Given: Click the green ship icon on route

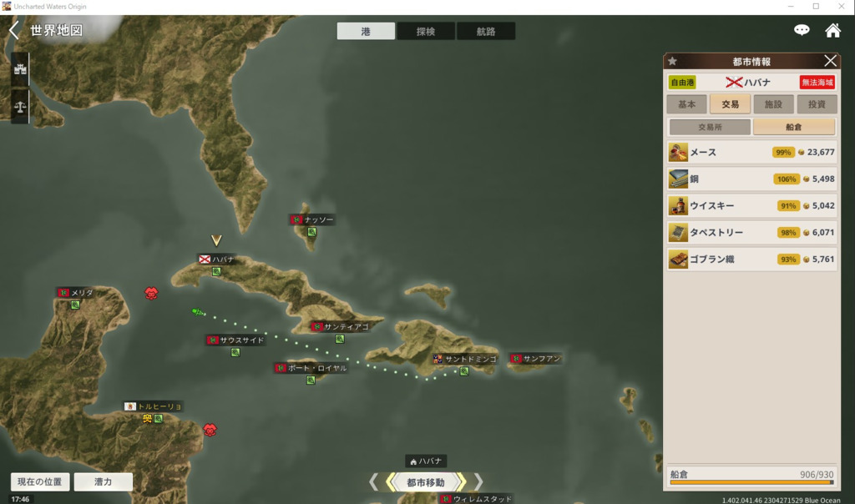Looking at the screenshot, I should (x=198, y=312).
